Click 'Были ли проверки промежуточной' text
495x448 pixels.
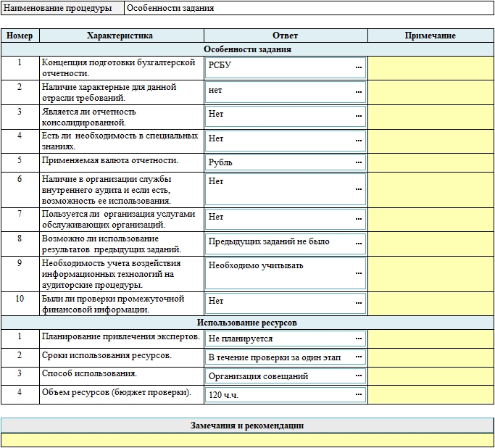click(113, 299)
